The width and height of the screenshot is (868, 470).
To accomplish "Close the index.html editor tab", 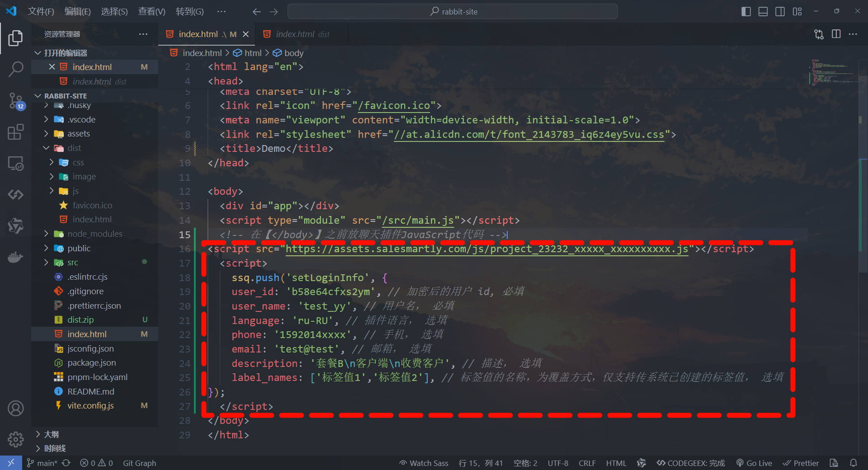I will point(245,34).
